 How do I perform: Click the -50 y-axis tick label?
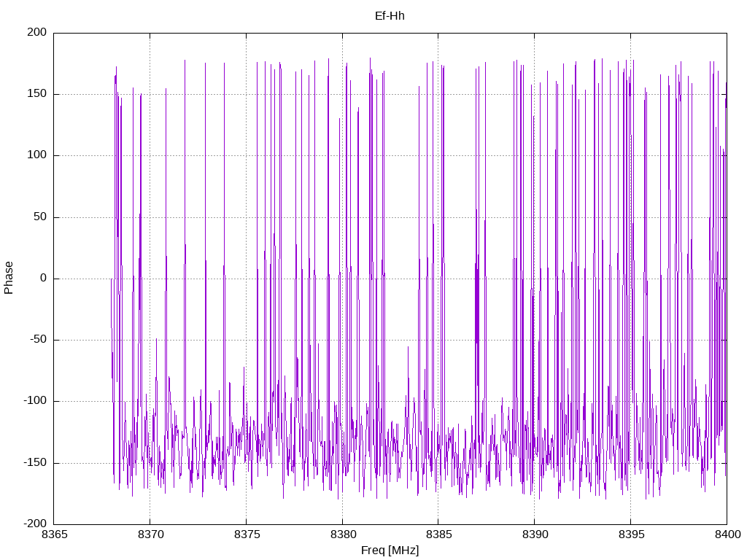coord(38,340)
